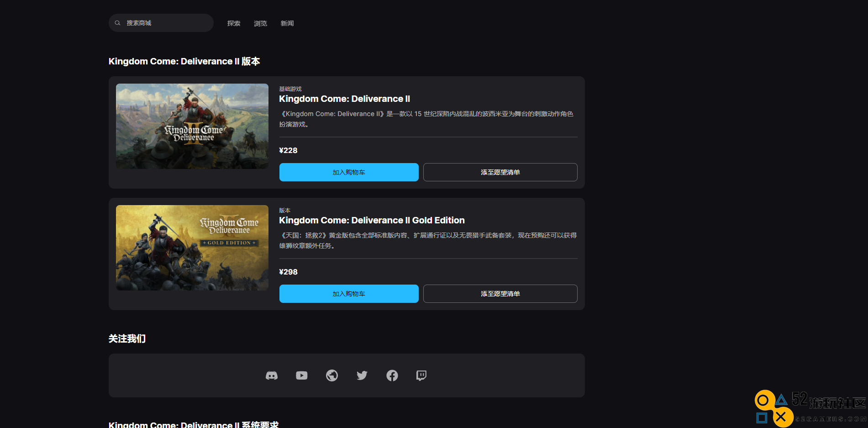Open the base game cover thumbnail

192,126
